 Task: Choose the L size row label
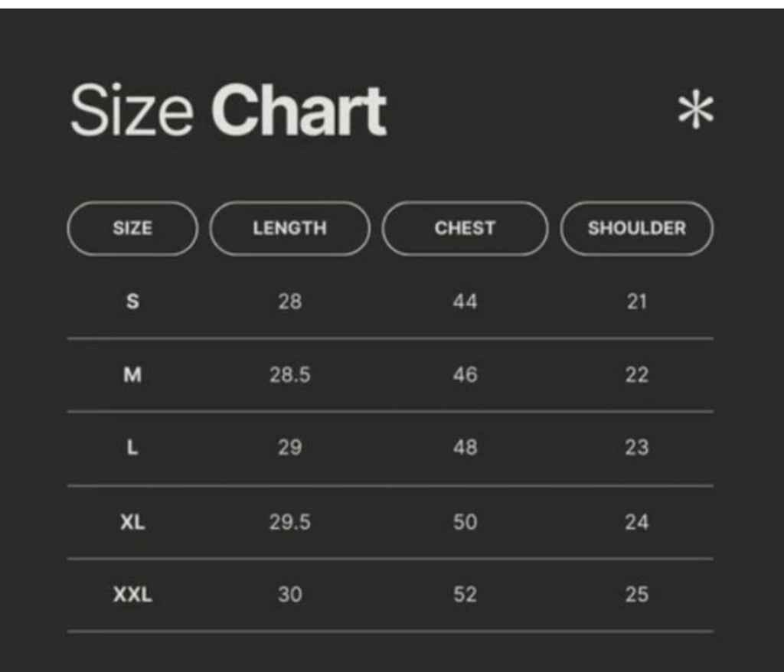(132, 448)
